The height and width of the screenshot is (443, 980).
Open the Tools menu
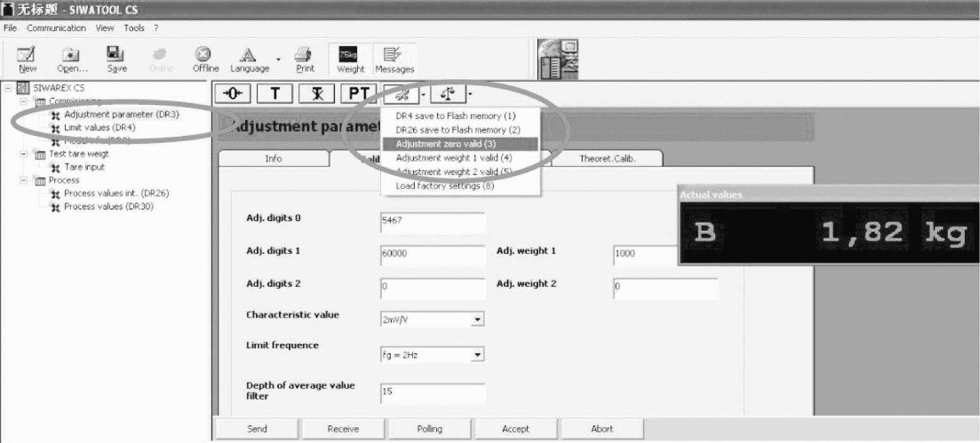coord(134,28)
